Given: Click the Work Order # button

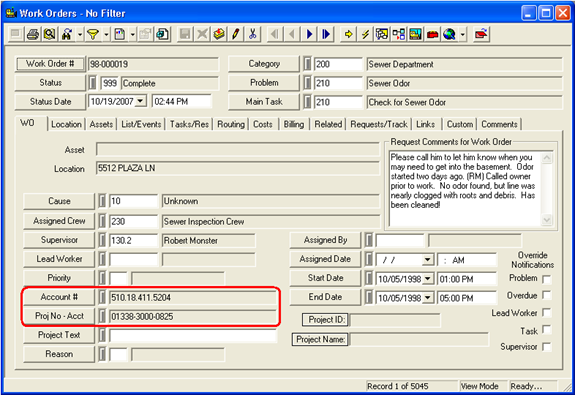Looking at the screenshot, I should 50,64.
